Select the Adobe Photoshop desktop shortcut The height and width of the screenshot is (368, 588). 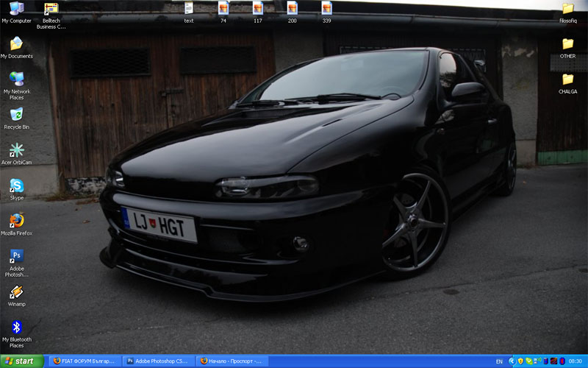tap(16, 256)
